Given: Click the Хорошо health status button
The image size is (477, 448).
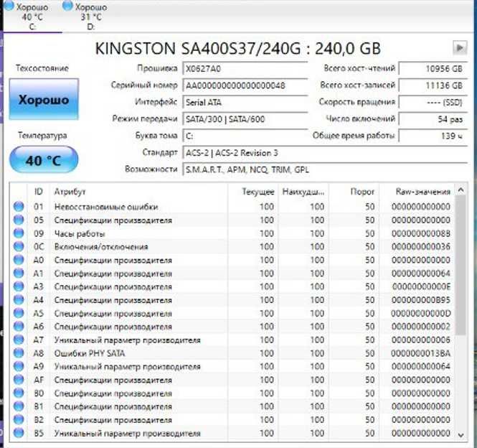Looking at the screenshot, I should [44, 99].
